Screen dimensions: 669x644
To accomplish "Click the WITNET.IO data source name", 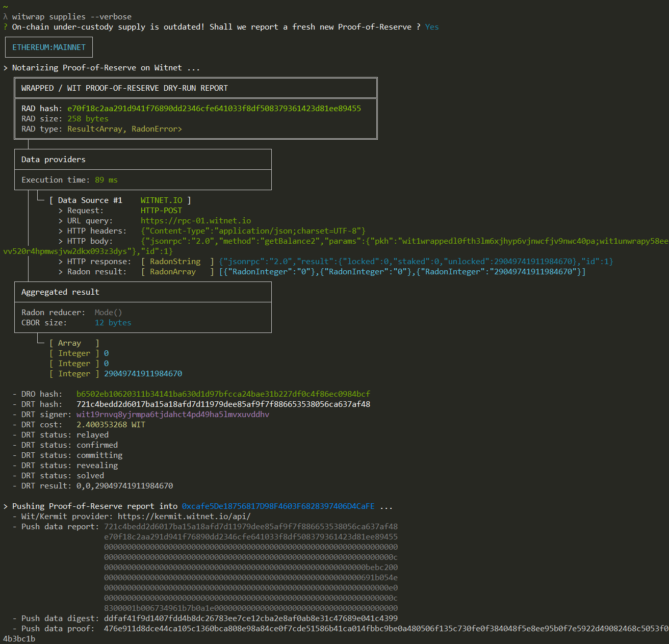I will pyautogui.click(x=161, y=200).
